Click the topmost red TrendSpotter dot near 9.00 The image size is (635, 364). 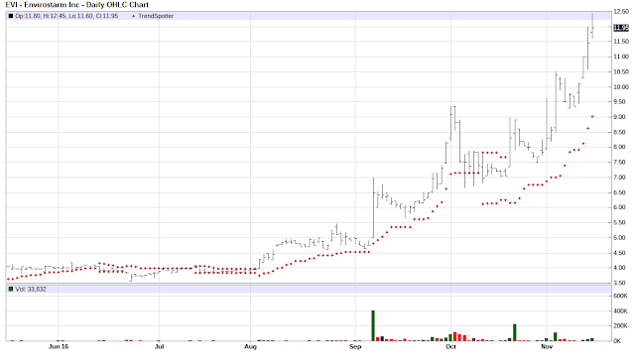(592, 117)
